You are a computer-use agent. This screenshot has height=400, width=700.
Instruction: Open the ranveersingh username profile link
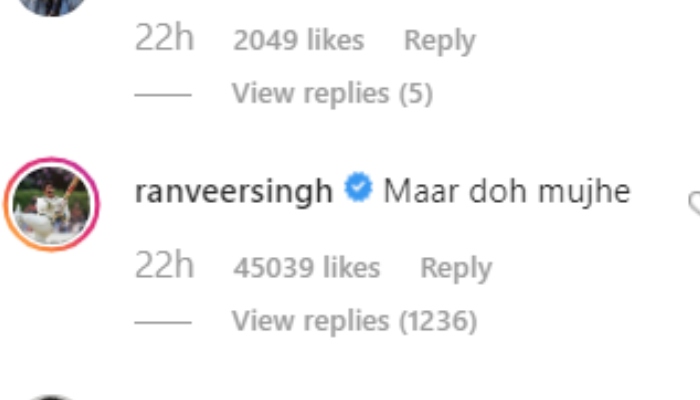coord(234,192)
